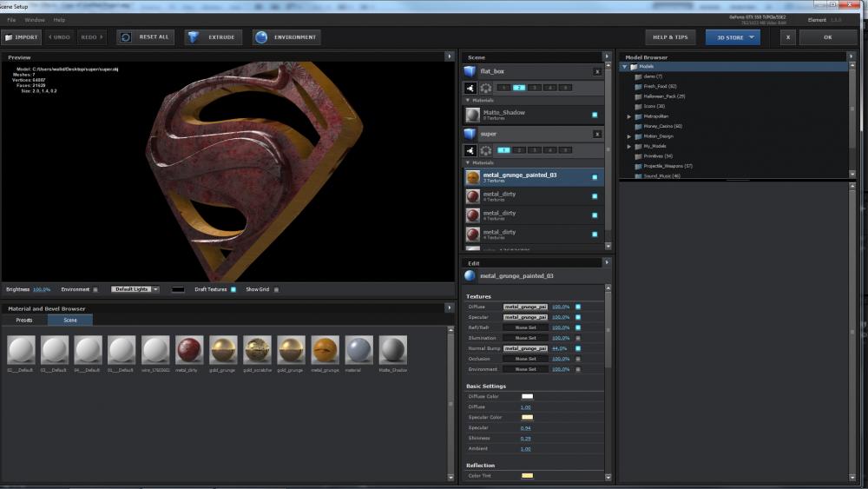Click the Import button
The width and height of the screenshot is (868, 489).
tap(22, 37)
